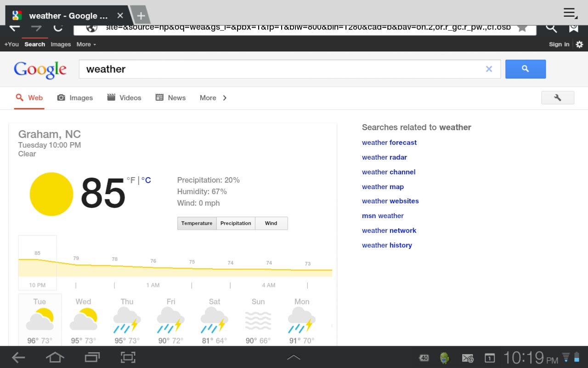Close the weather - Google tab
This screenshot has height=368, width=588.
(120, 16)
